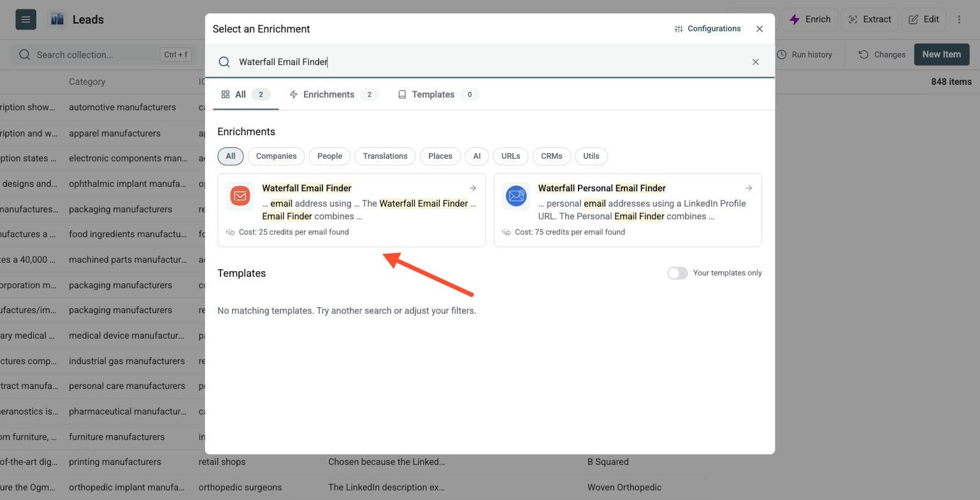This screenshot has height=500, width=980.
Task: Filter enrichments by Utils
Action: coord(591,156)
